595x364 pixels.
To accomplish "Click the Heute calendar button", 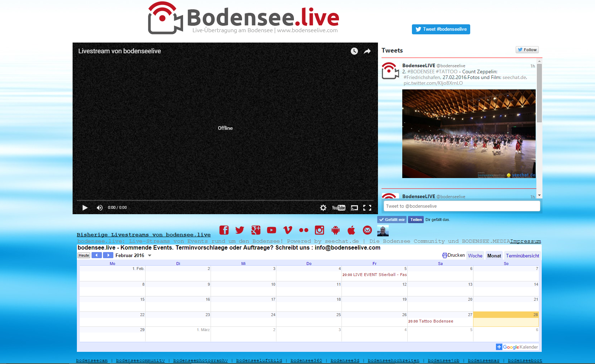I will click(x=84, y=255).
